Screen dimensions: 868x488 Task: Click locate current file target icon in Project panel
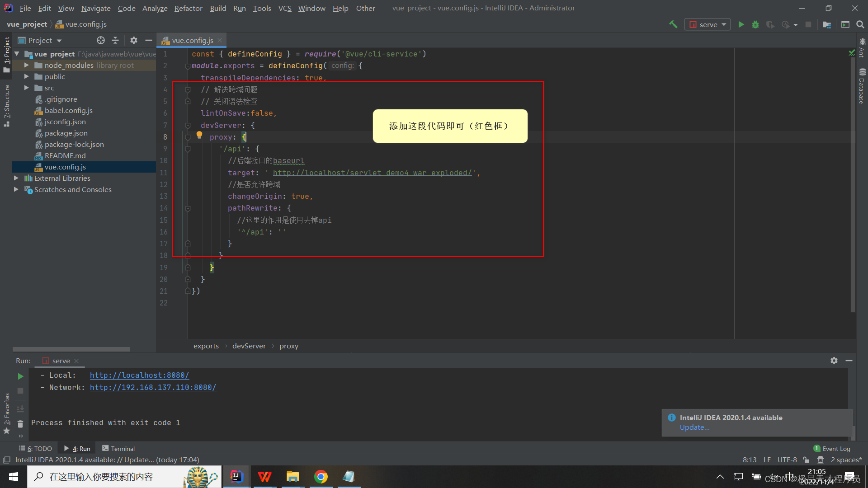(100, 40)
